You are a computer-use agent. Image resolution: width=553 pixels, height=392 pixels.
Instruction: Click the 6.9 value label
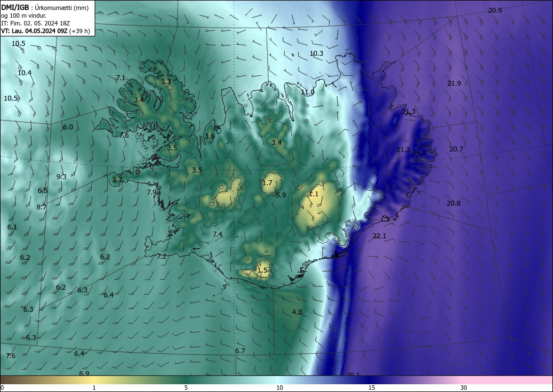(84, 373)
